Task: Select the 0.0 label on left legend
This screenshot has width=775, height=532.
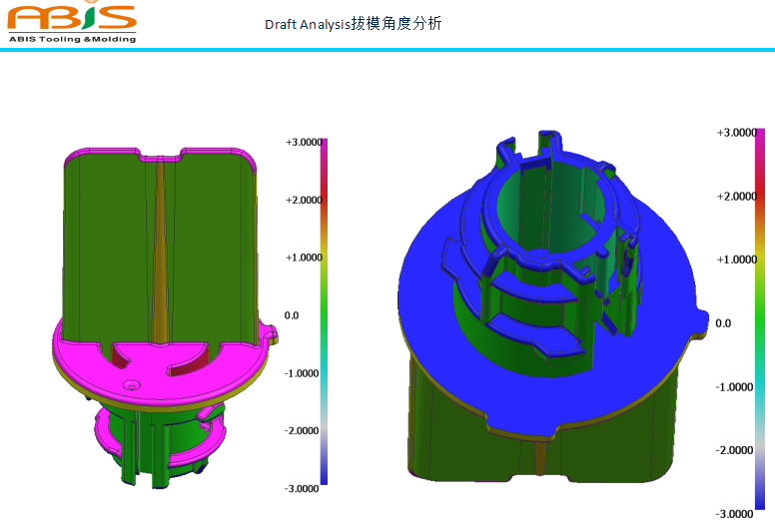Action: [292, 315]
